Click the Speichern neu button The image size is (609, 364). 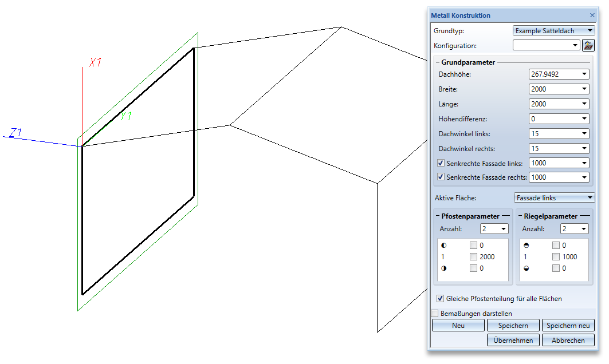(568, 325)
